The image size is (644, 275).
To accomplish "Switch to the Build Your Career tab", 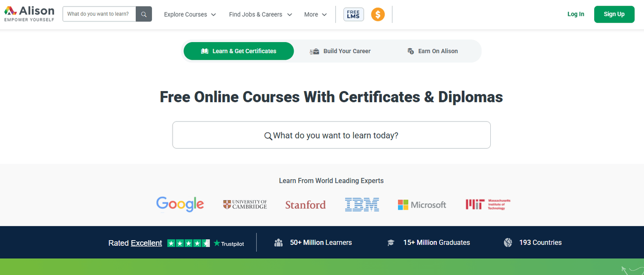I will coord(340,51).
